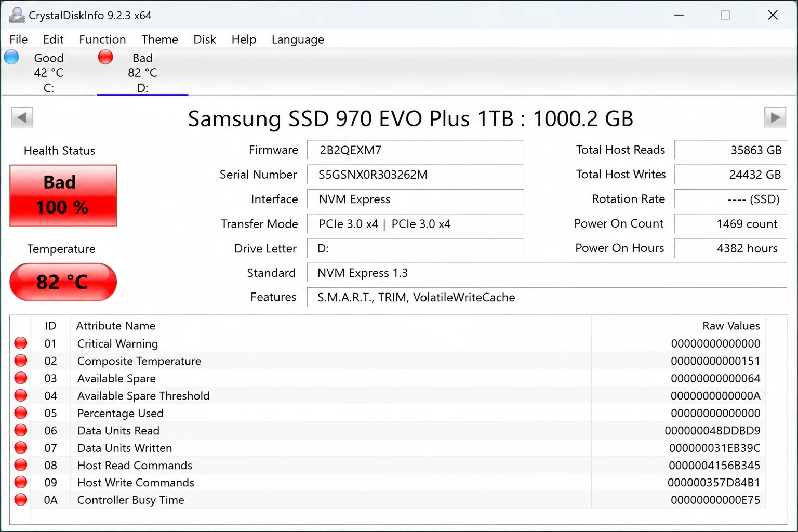Click the Firmware field 2B2QEXM7
This screenshot has height=532, width=798.
415,150
